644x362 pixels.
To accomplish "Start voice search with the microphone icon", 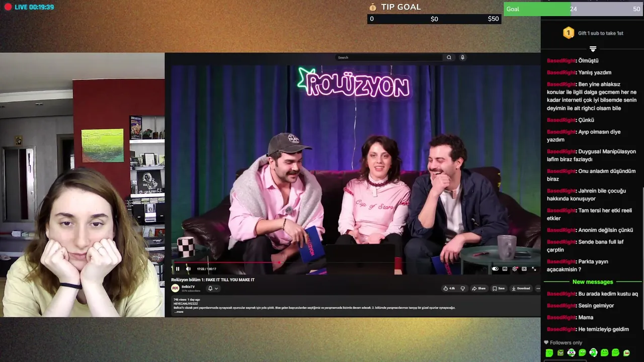I will coord(462,57).
